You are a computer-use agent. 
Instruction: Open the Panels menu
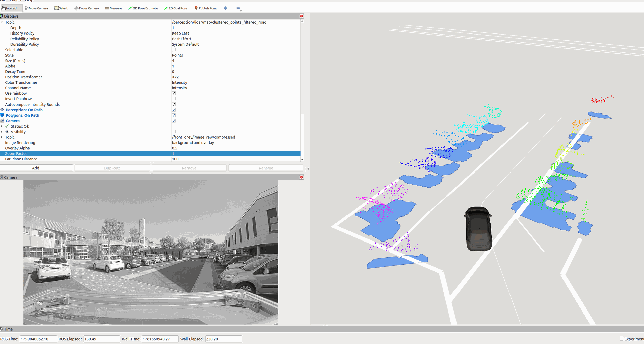coord(15,1)
